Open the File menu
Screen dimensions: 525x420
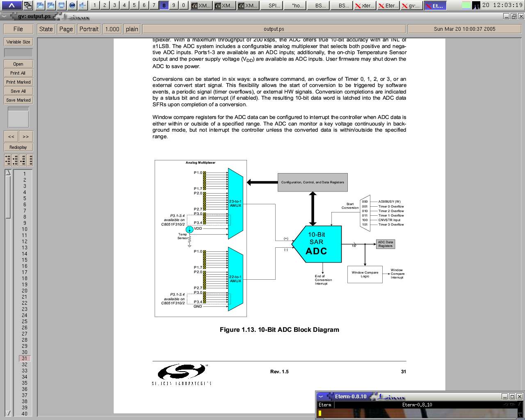(x=18, y=29)
